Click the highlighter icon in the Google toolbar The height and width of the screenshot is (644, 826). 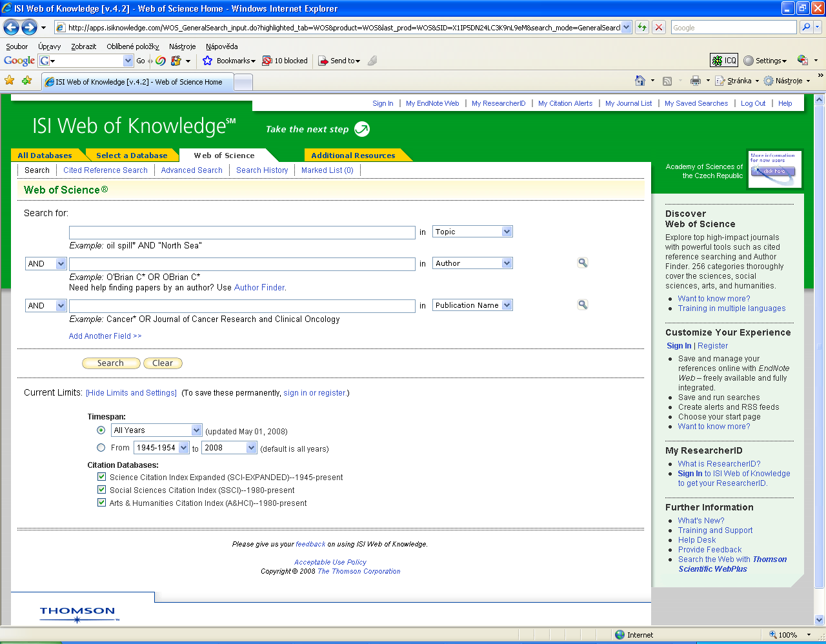372,61
